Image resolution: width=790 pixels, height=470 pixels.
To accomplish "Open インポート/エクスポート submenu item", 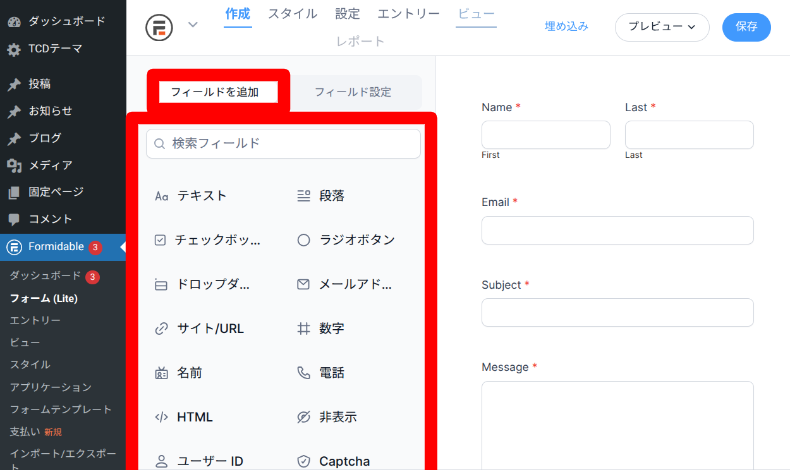I will pyautogui.click(x=62, y=459).
